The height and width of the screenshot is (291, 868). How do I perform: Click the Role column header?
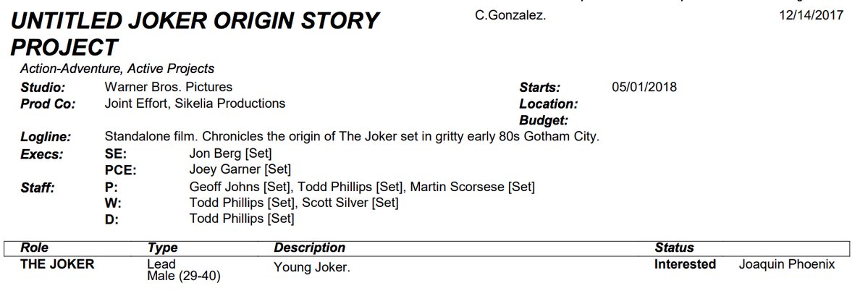point(34,248)
